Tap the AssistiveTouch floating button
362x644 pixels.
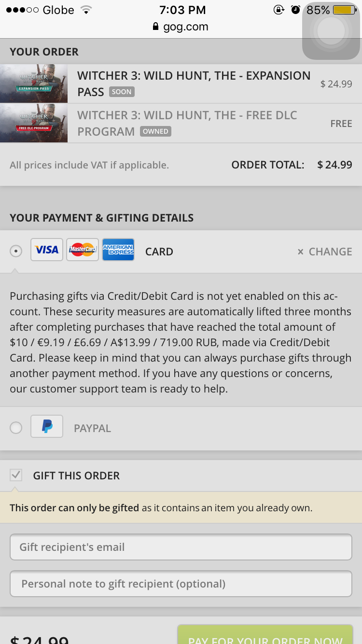[331, 31]
